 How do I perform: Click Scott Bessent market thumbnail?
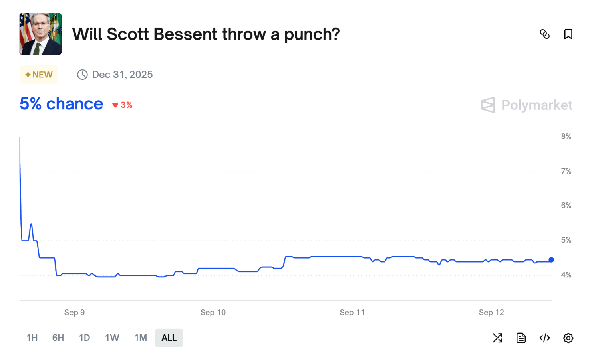[x=40, y=34]
